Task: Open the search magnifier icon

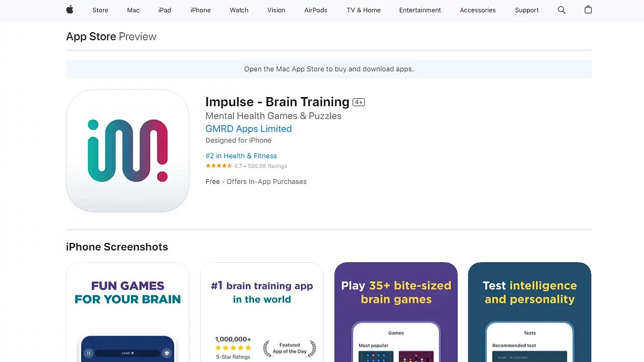Action: point(561,10)
